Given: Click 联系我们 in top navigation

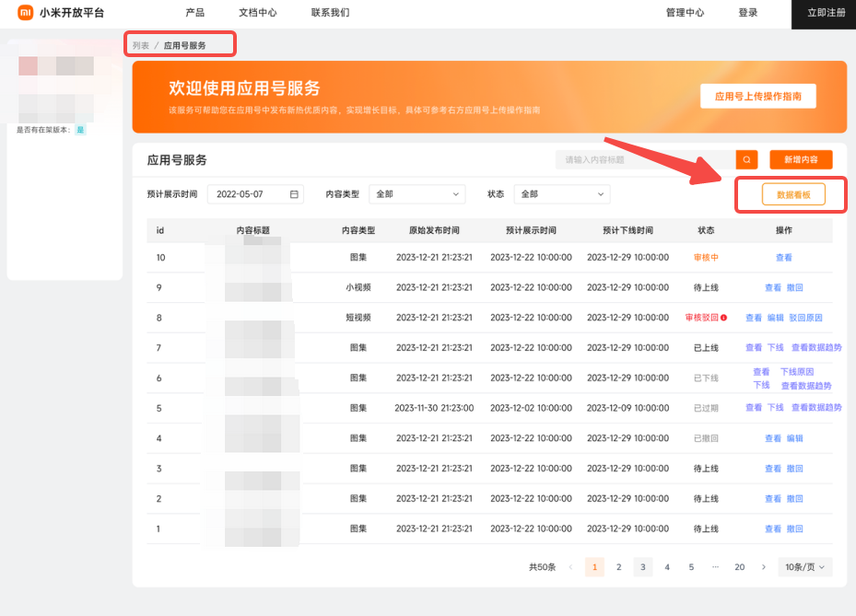Looking at the screenshot, I should click(330, 13).
